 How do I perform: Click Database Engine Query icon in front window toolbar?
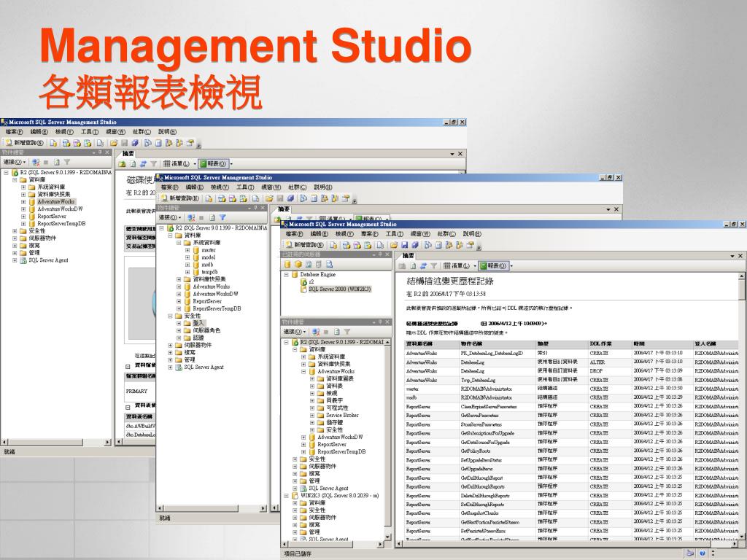pos(333,245)
